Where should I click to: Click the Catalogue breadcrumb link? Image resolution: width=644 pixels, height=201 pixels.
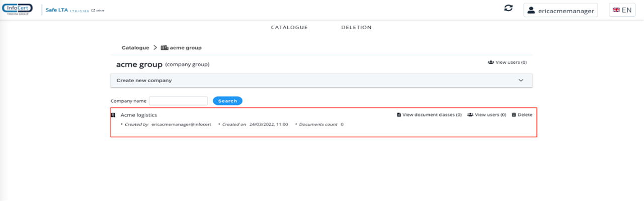(135, 48)
